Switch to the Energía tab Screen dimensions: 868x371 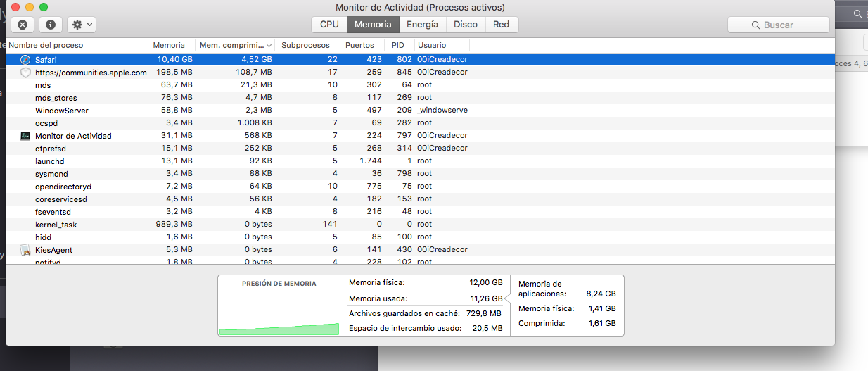click(422, 25)
